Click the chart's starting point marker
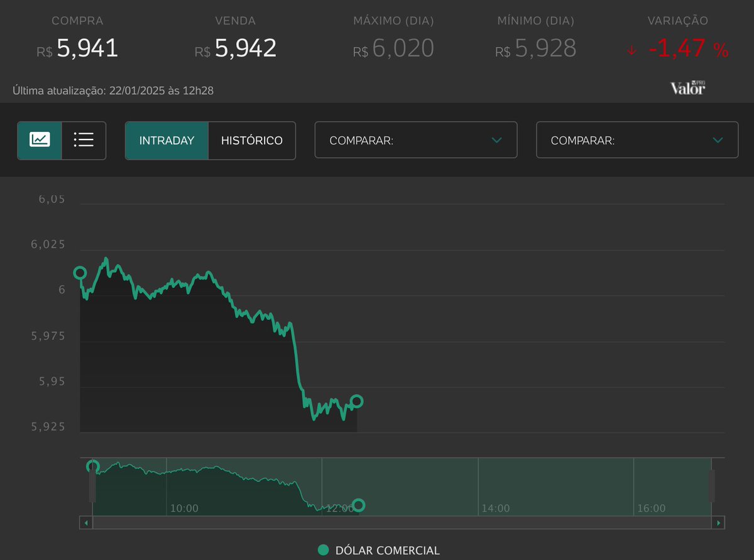The width and height of the screenshot is (754, 560). [x=80, y=273]
